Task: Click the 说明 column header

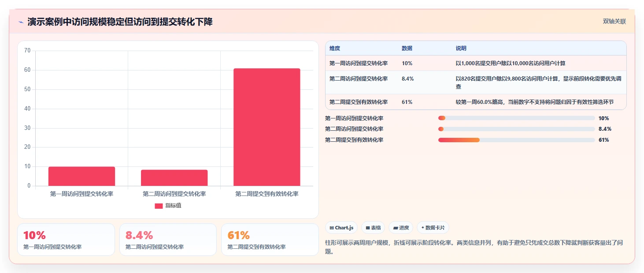Action: click(461, 48)
